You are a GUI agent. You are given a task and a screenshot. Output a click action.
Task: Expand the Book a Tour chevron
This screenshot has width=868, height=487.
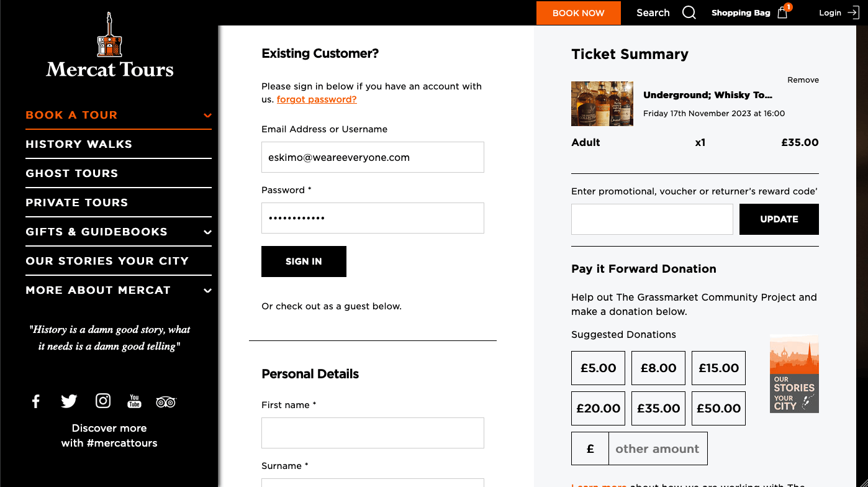pyautogui.click(x=207, y=116)
